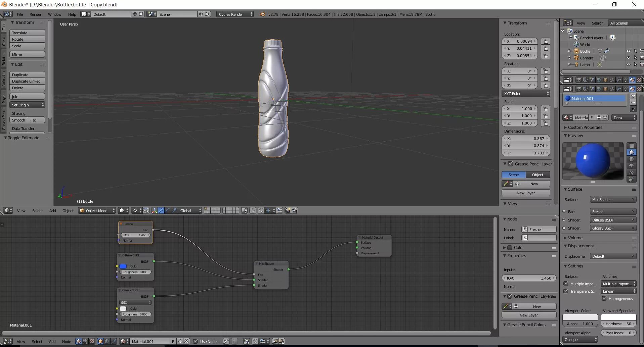Set material preview to monkey
The height and width of the screenshot is (347, 644).
point(632,166)
